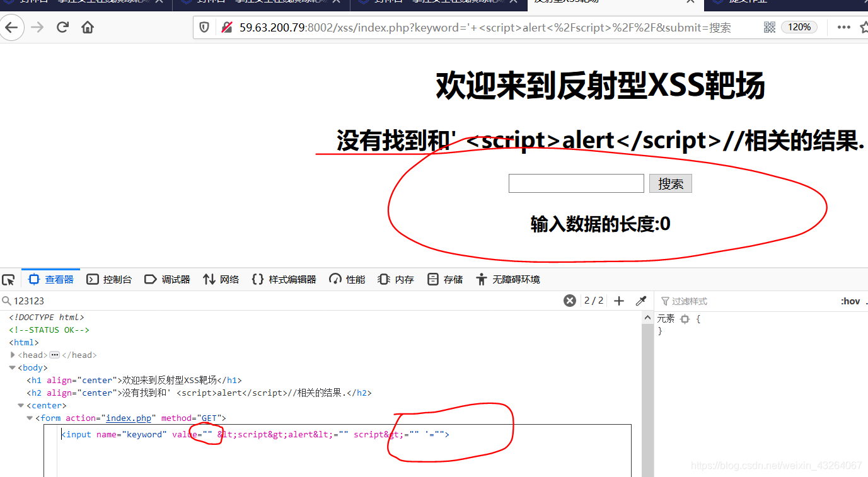Screen dimensions: 868x477
Task: Open the tracking protection shield
Action: coord(204,27)
